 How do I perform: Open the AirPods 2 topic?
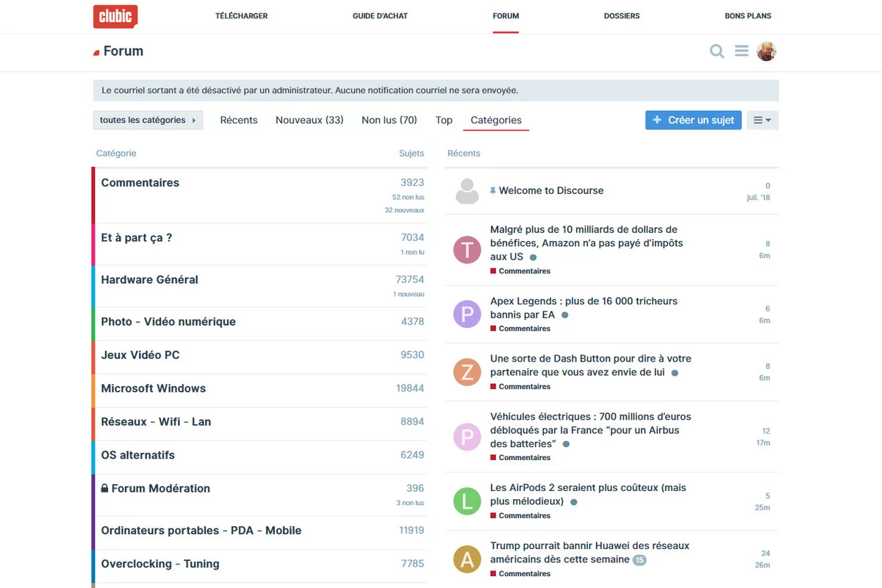tap(588, 495)
